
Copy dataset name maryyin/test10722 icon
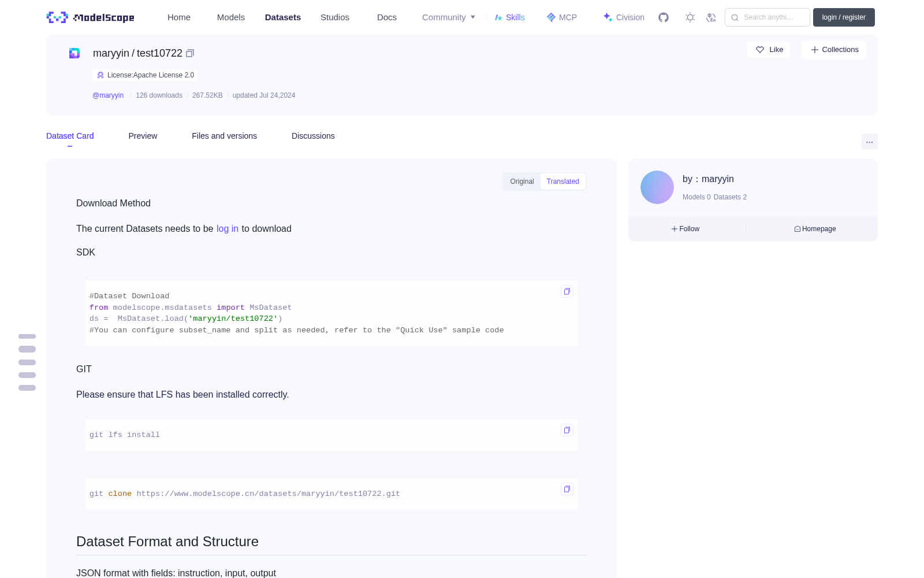(x=190, y=53)
